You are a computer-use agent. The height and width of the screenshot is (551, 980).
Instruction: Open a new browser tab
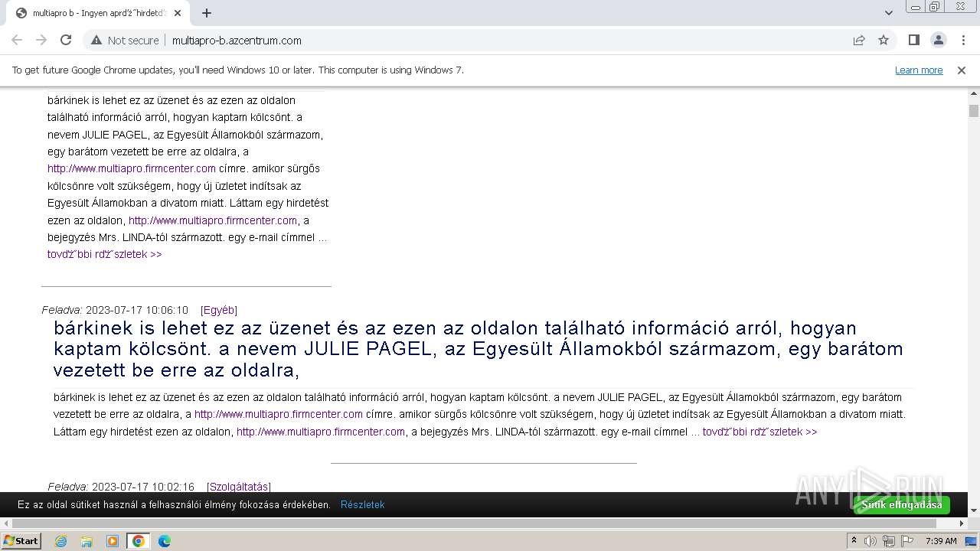pos(207,13)
